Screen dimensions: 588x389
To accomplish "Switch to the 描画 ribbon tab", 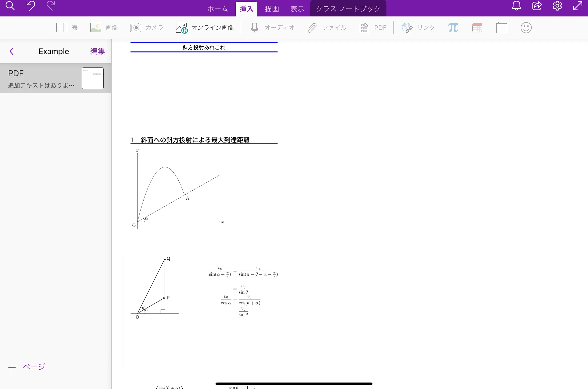I will pos(272,8).
